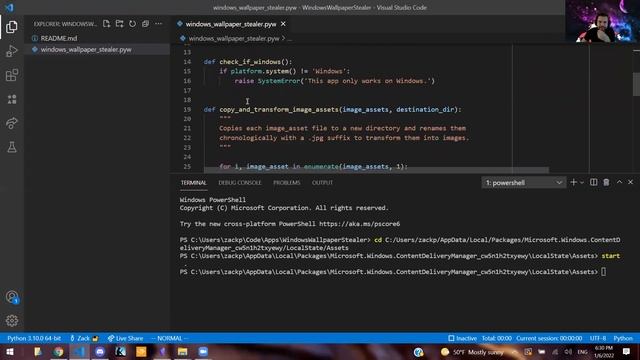The width and height of the screenshot is (640, 360).
Task: Select windows_wallpaper_stealer.pyw editor tab
Action: pos(231,24)
